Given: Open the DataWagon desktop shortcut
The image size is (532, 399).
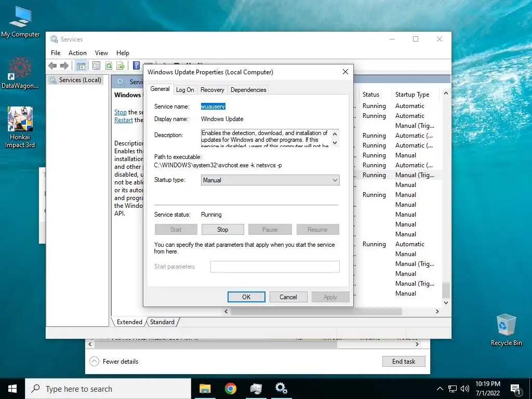Looking at the screenshot, I should click(x=20, y=73).
